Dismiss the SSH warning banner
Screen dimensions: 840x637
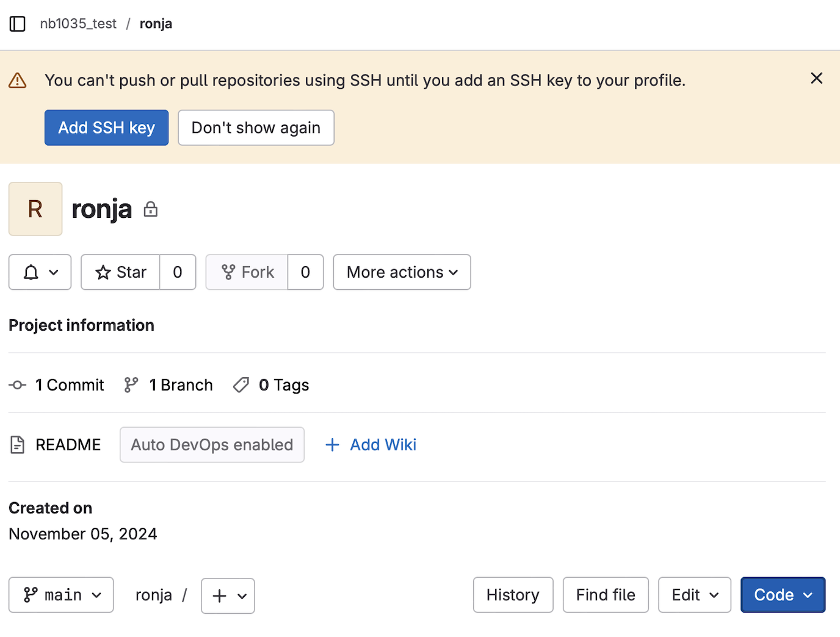816,78
